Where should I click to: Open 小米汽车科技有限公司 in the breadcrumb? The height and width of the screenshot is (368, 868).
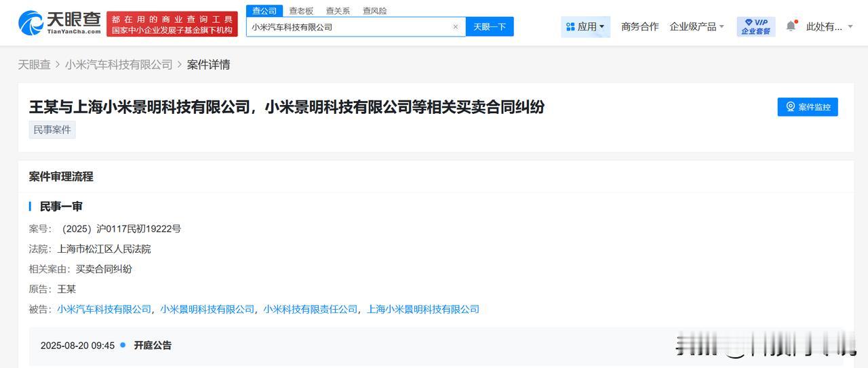pyautogui.click(x=119, y=64)
